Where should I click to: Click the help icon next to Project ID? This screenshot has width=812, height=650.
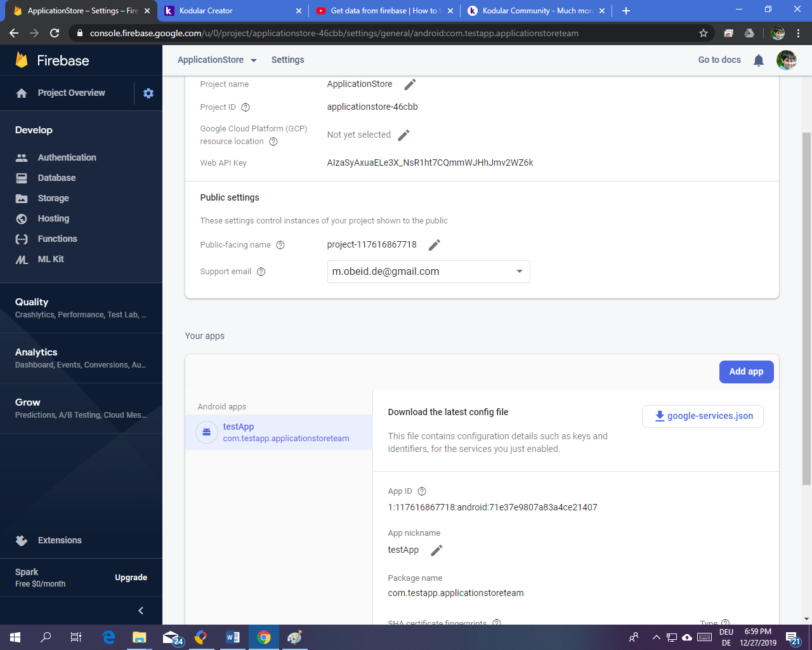[x=246, y=107]
